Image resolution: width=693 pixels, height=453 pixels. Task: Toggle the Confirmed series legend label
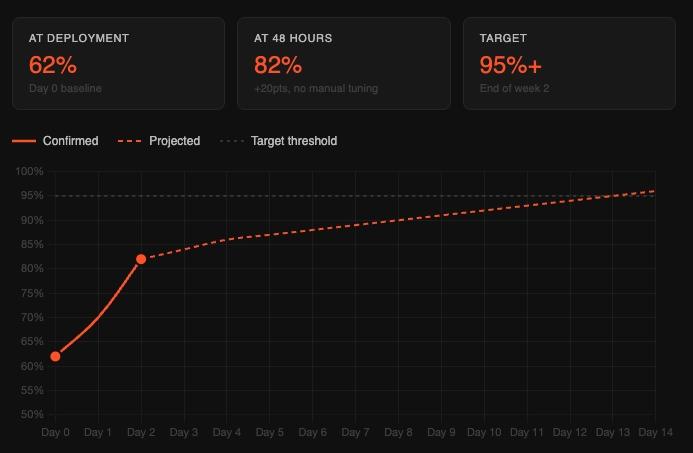click(x=70, y=141)
